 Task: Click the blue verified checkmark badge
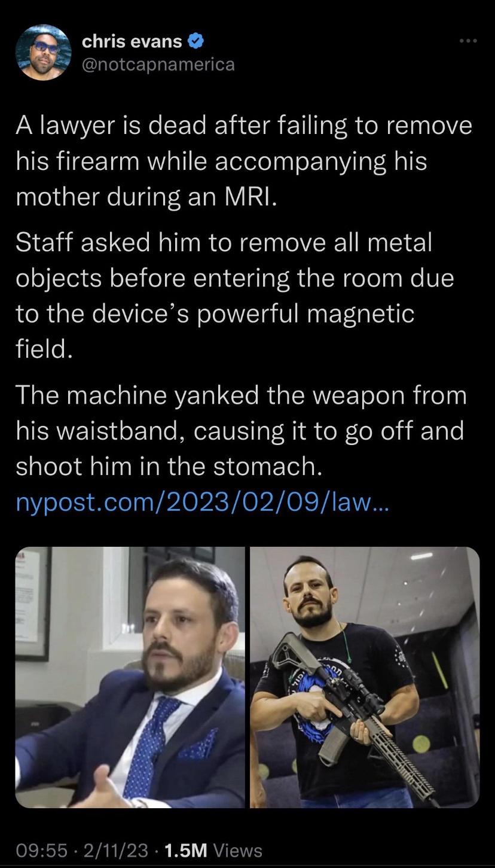tap(196, 41)
